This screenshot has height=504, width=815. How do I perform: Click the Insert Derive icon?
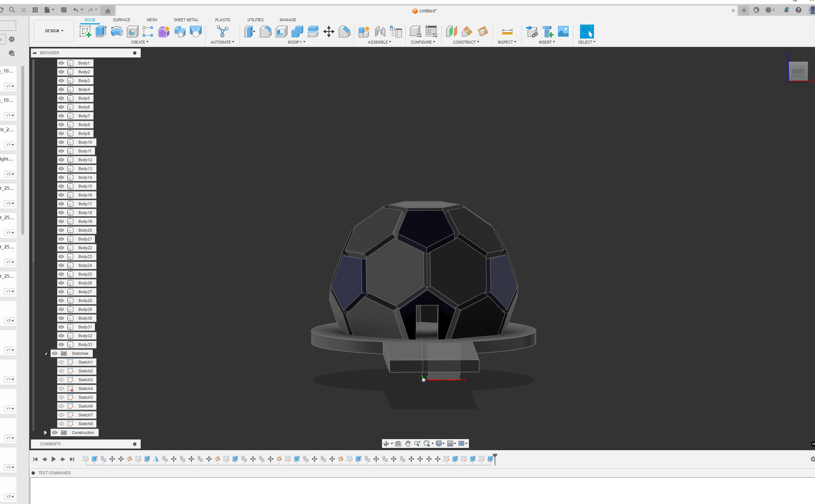coord(532,32)
